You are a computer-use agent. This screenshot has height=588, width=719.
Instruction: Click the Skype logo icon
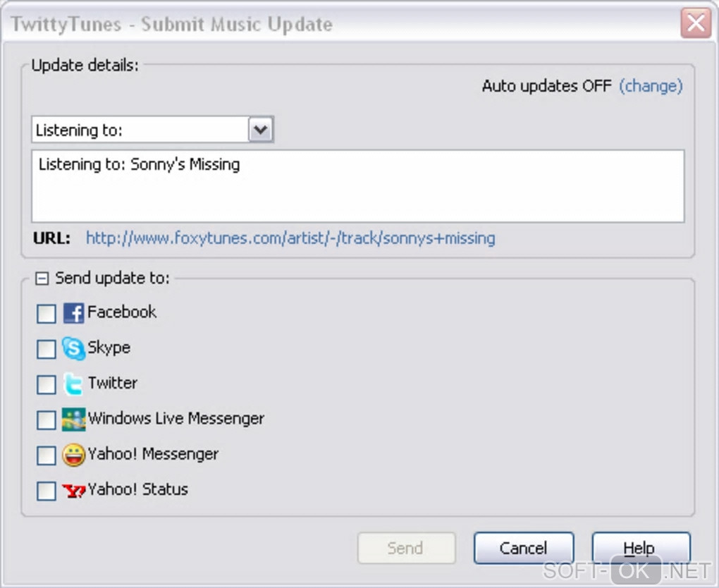(73, 348)
